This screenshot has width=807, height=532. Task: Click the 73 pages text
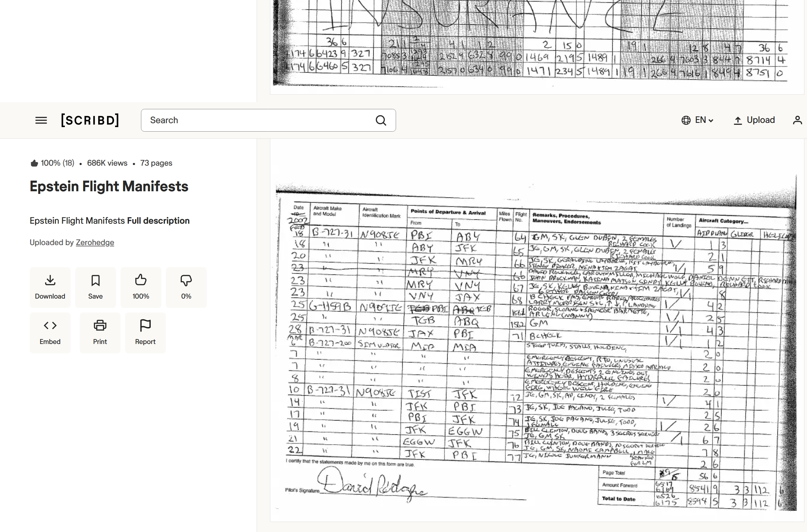(156, 163)
